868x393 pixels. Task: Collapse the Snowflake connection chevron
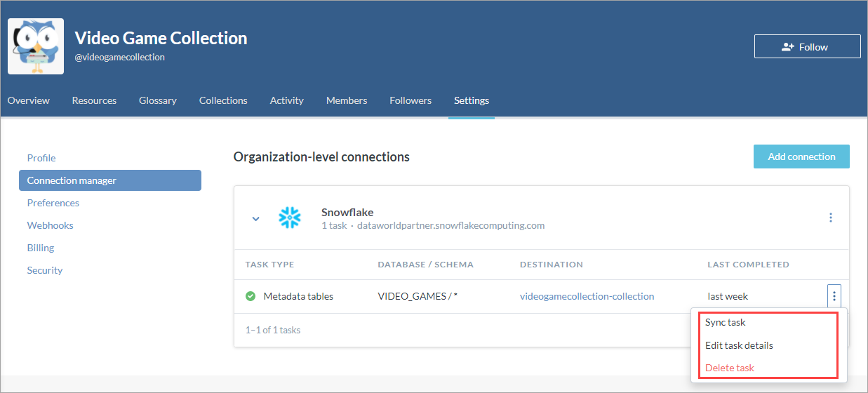[x=256, y=219]
